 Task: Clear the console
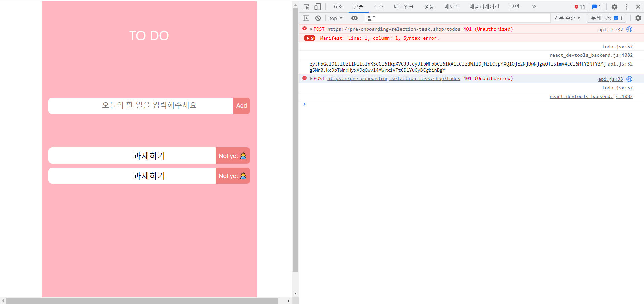coord(318,18)
